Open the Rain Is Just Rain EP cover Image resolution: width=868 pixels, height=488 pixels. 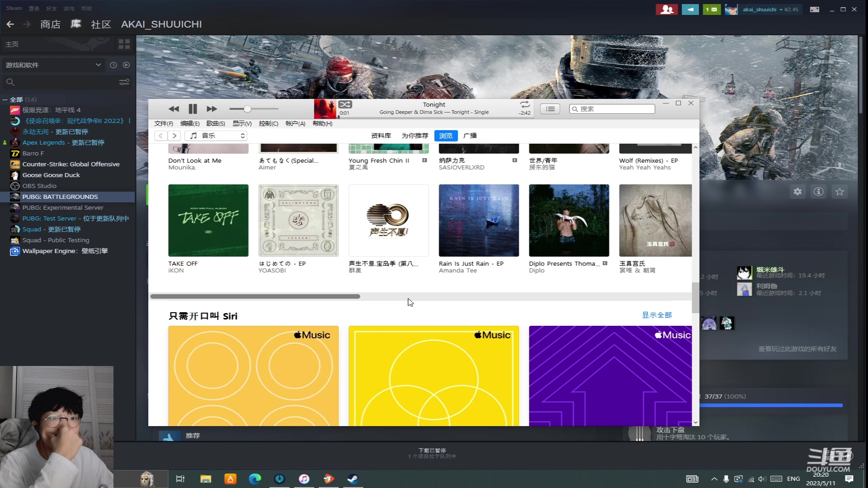tap(479, 221)
